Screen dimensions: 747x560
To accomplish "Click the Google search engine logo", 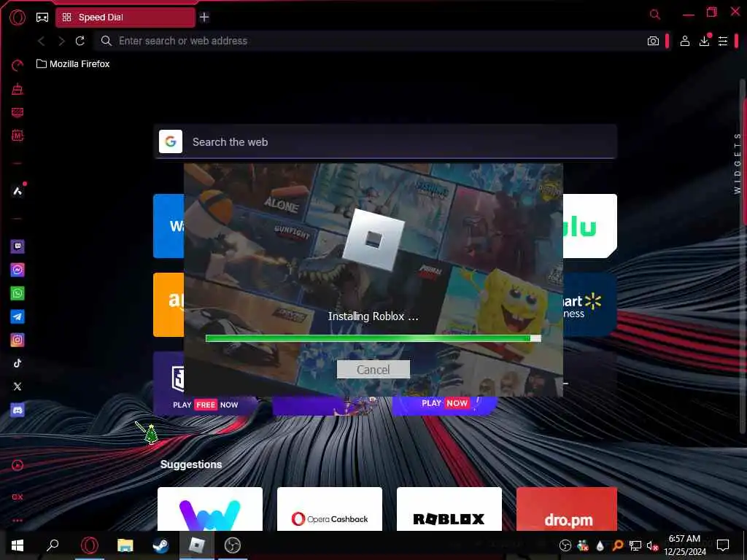I will coord(171,141).
